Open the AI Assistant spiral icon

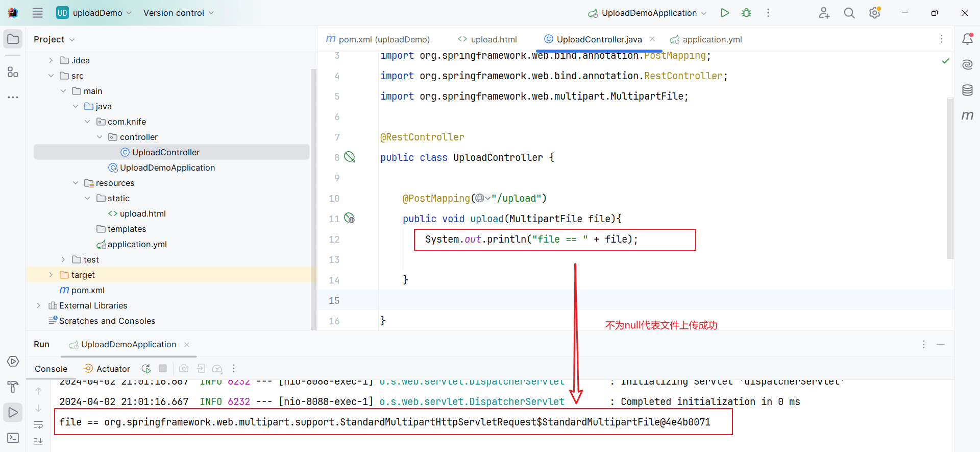pos(967,64)
